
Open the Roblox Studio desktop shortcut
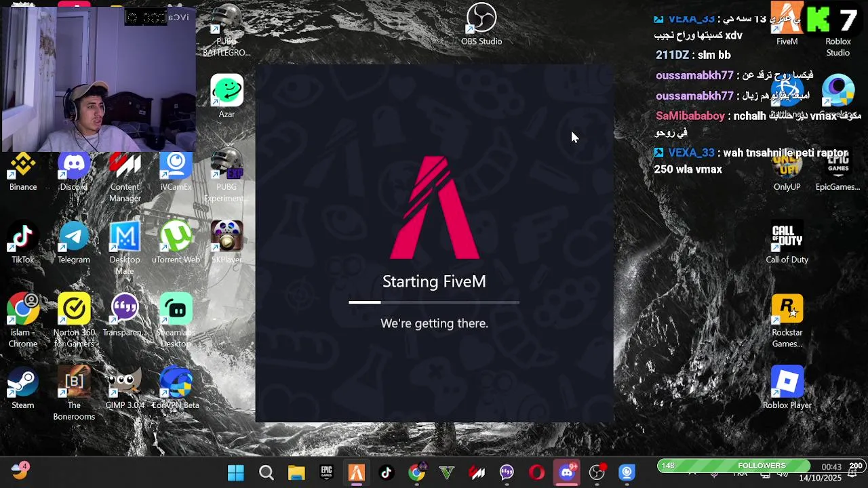(x=837, y=30)
